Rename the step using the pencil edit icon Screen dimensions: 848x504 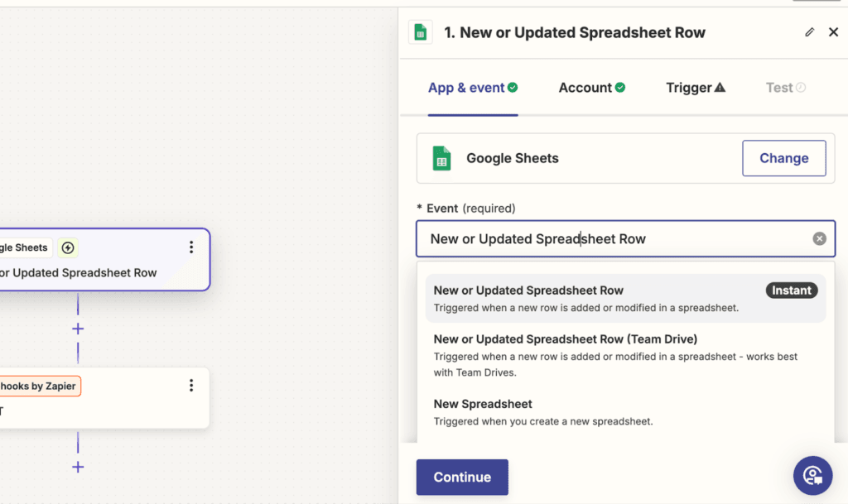(809, 31)
